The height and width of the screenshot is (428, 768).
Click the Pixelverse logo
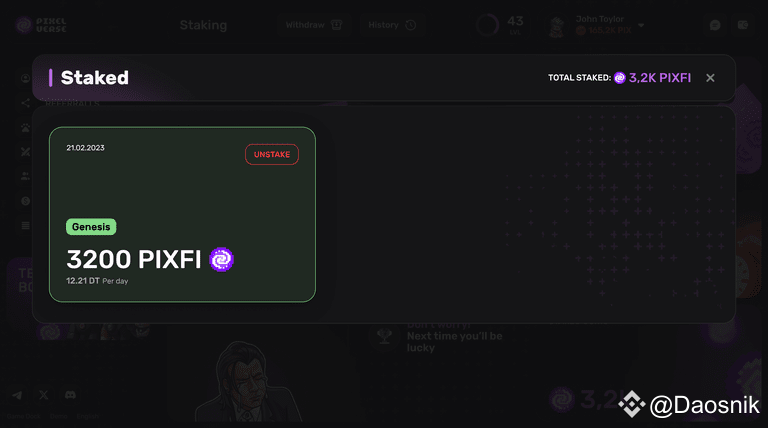point(41,25)
